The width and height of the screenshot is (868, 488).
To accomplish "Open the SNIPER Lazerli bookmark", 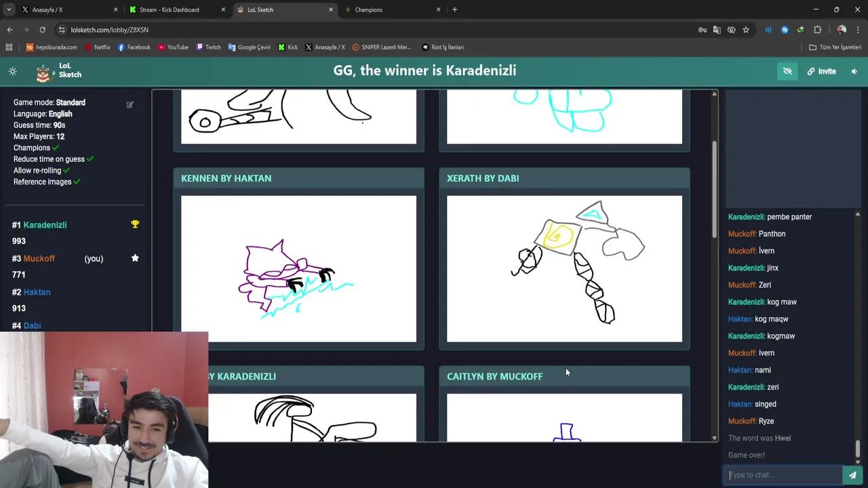I will click(382, 47).
